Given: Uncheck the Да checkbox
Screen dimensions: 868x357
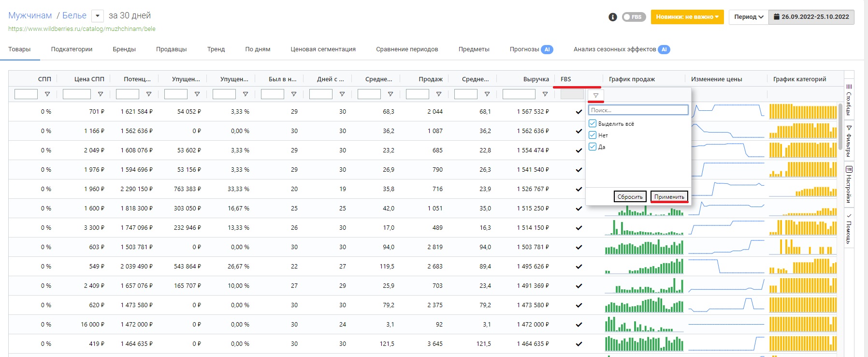Looking at the screenshot, I should [593, 147].
